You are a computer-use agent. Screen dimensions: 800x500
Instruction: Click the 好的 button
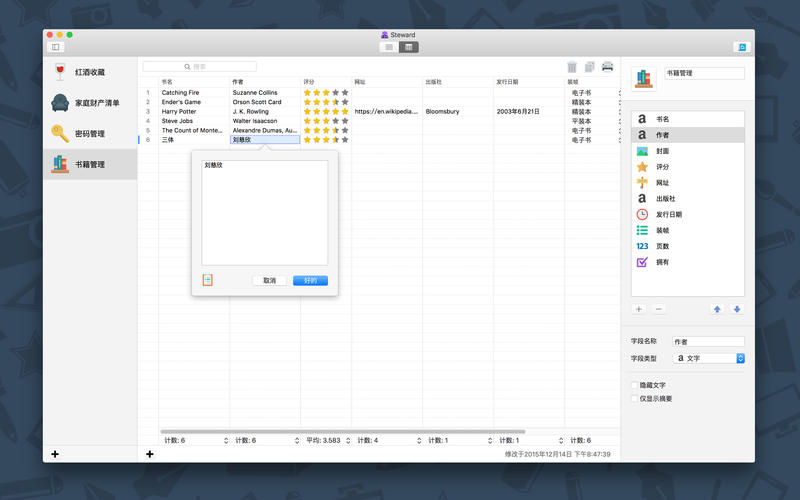click(x=310, y=281)
